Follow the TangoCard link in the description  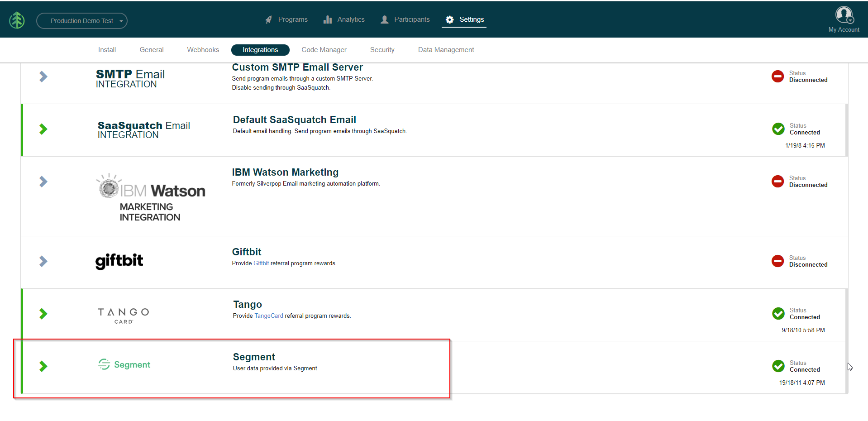[x=269, y=316]
